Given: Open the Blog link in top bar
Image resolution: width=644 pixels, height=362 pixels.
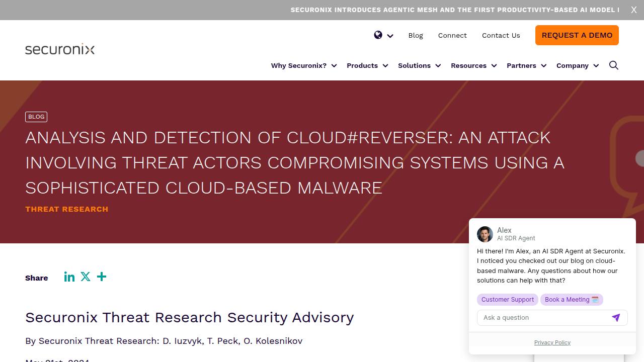Looking at the screenshot, I should pos(416,35).
